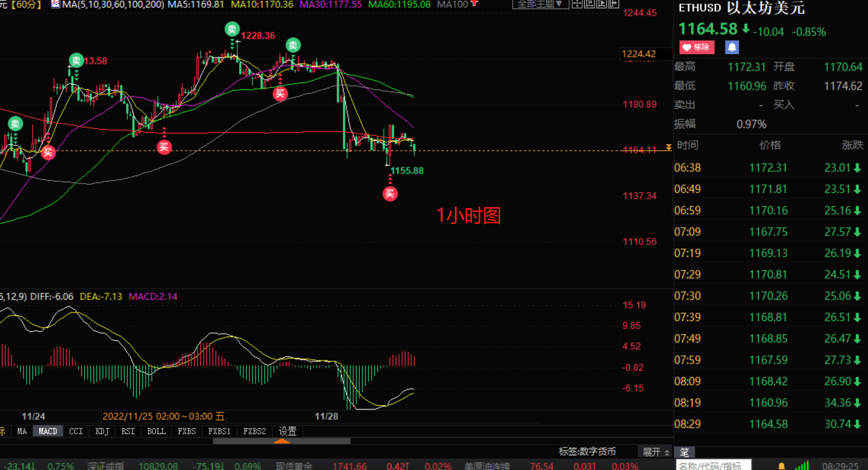Click the orange notification bell in status bar
This screenshot has height=470, width=868.
(x=782, y=466)
